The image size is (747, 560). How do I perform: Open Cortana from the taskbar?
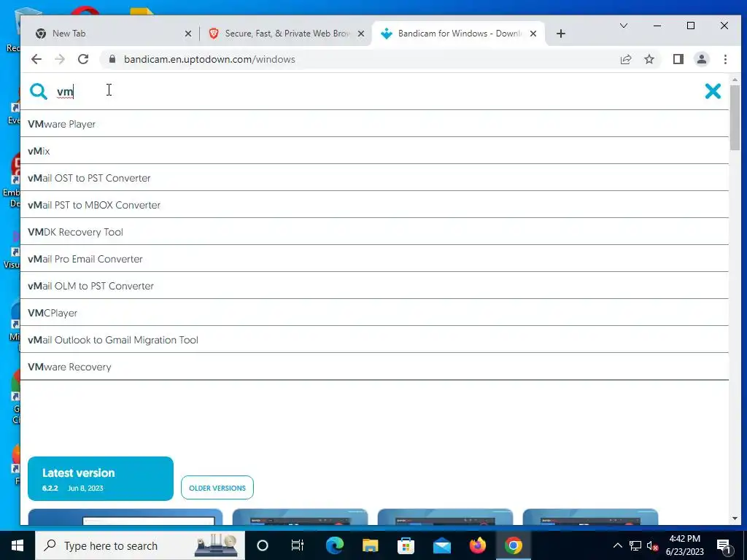click(x=262, y=545)
